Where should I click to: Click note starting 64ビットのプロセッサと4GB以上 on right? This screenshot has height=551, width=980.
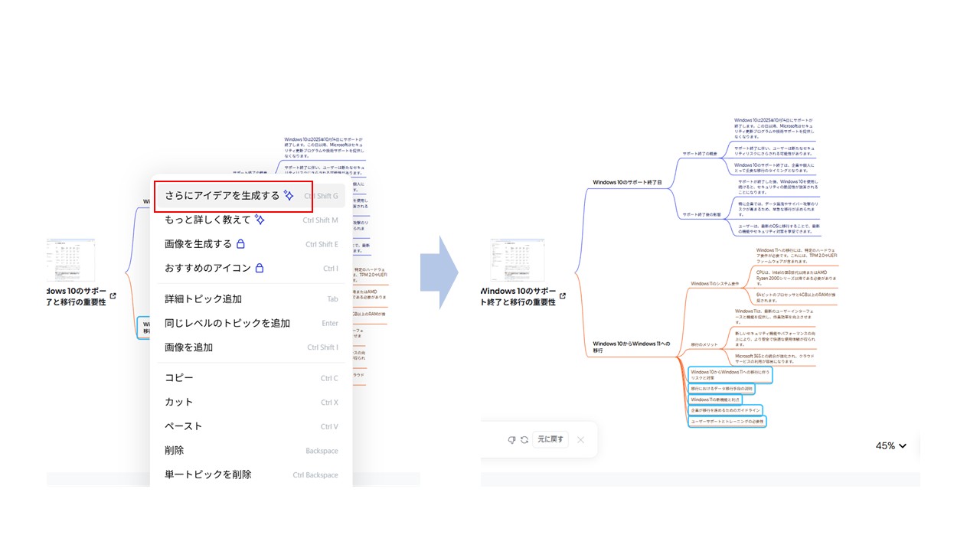pos(797,296)
